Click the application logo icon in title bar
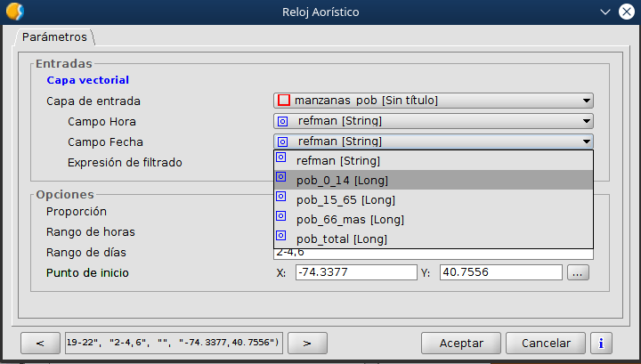The width and height of the screenshot is (641, 364). (x=14, y=12)
